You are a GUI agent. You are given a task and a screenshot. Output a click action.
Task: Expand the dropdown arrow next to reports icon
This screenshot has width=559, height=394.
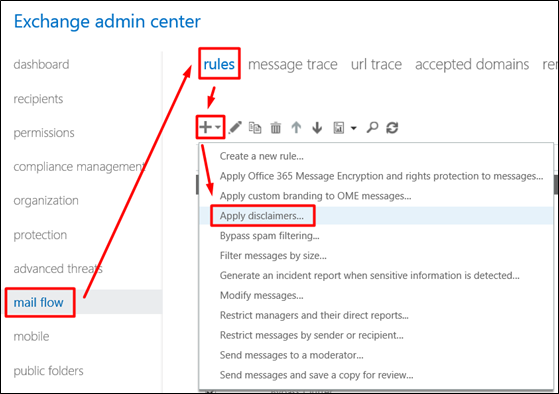(354, 128)
